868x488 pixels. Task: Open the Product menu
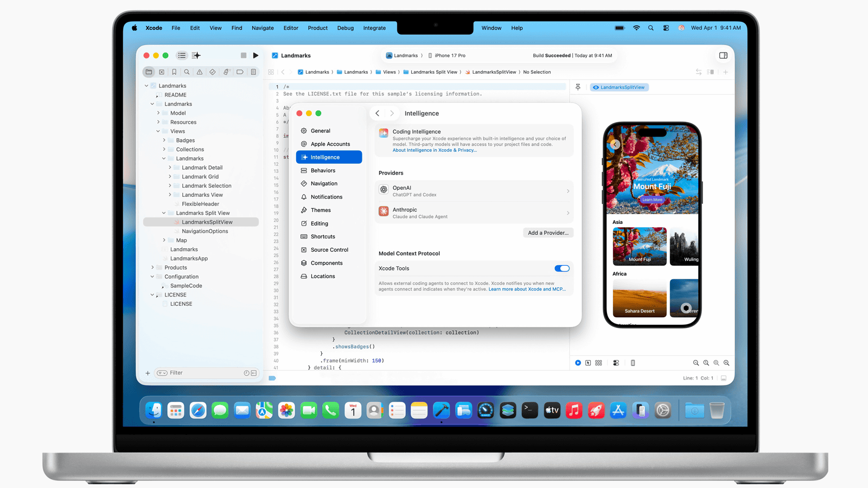(x=317, y=28)
